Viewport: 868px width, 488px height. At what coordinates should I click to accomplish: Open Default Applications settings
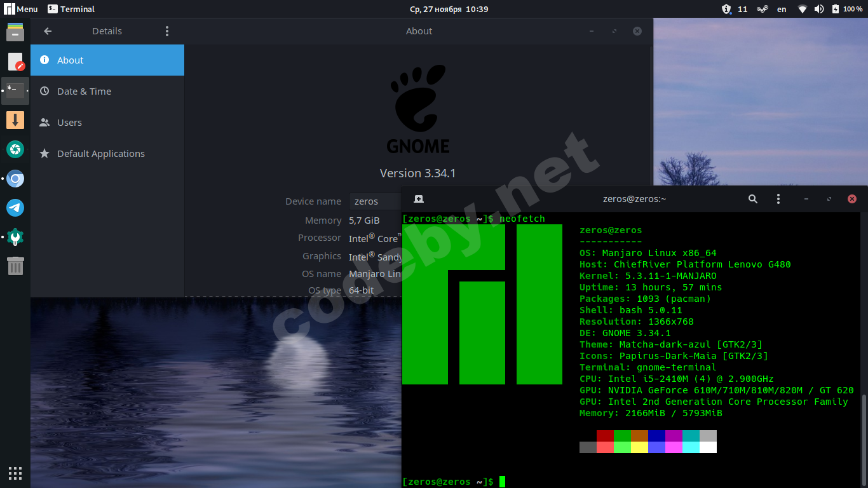(107, 154)
